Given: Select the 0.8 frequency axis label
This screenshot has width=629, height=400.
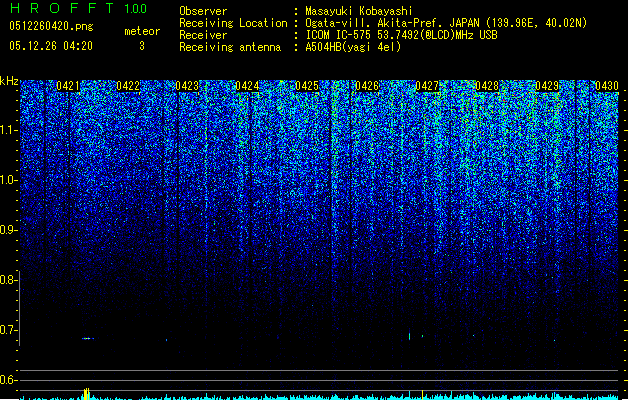Looking at the screenshot, I should pos(8,280).
